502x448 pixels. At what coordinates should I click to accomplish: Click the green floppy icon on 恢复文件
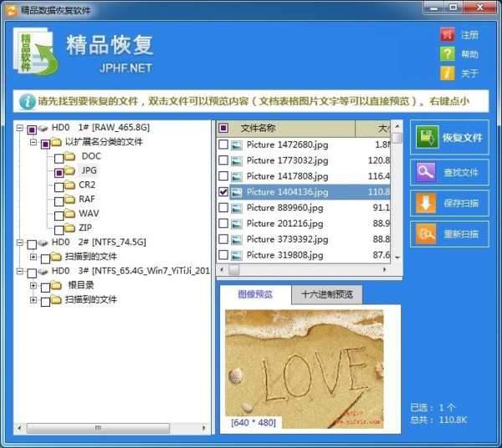click(x=427, y=137)
